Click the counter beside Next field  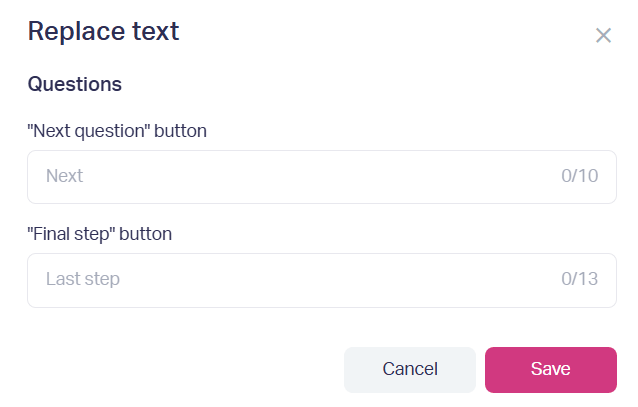579,176
